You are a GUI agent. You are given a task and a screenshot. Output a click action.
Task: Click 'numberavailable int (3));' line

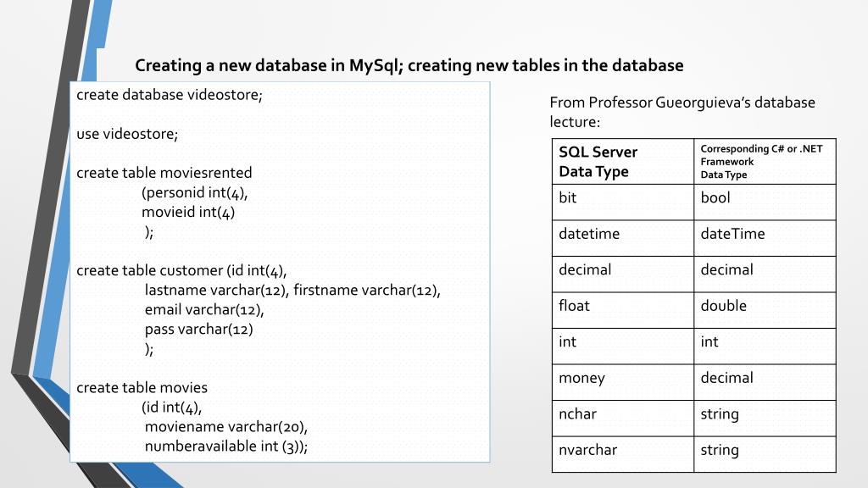click(225, 446)
